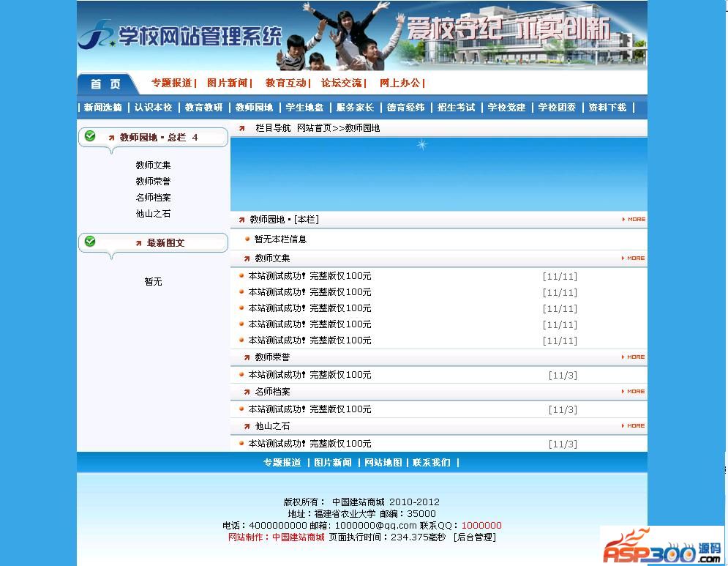Go to 招生考试 in the blue navigation bar
Viewport: 728px width, 566px height.
tap(456, 108)
